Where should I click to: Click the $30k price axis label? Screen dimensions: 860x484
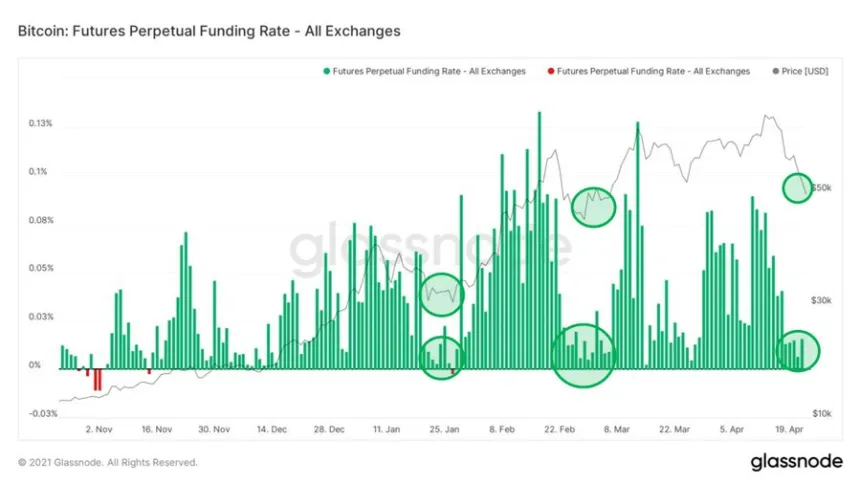point(822,300)
